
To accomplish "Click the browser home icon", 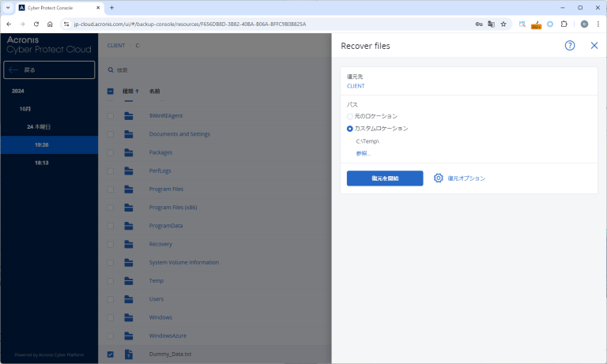I will (x=51, y=24).
